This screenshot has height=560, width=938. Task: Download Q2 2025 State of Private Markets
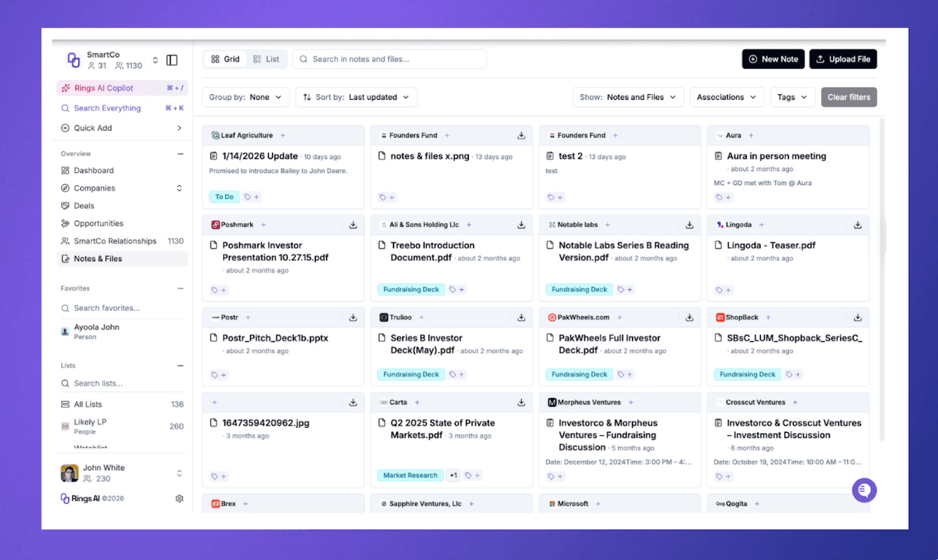coord(521,402)
